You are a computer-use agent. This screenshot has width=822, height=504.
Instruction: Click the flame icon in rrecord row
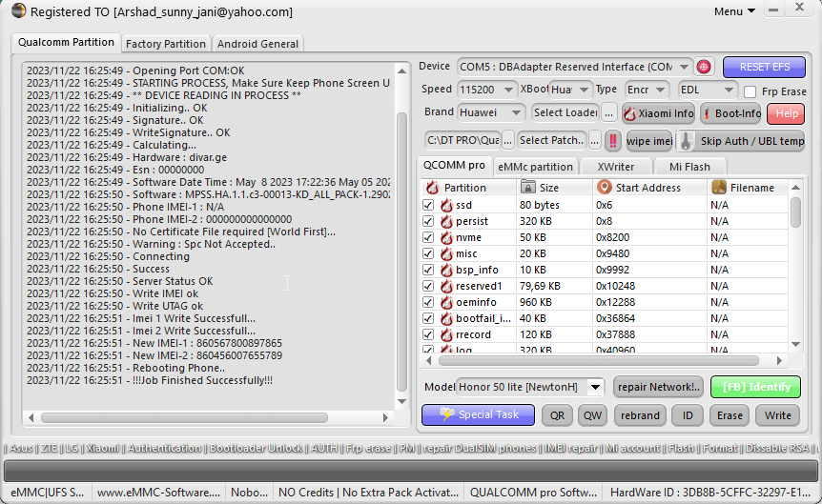(x=446, y=334)
